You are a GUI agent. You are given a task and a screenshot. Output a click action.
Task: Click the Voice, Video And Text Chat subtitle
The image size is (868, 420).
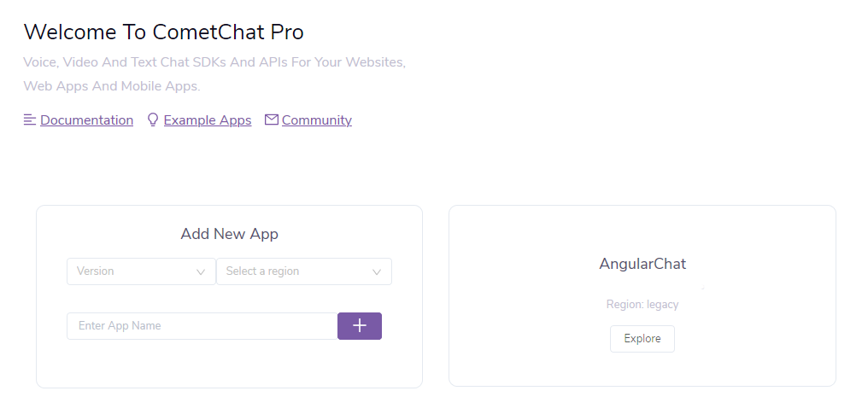click(x=214, y=63)
